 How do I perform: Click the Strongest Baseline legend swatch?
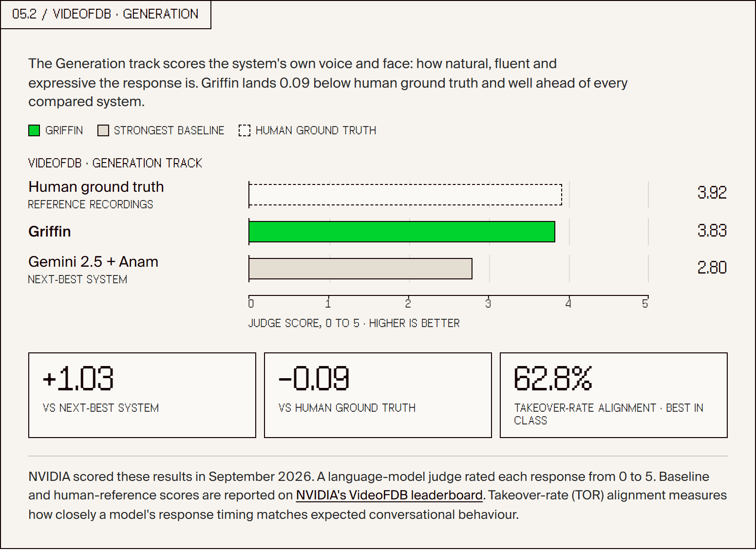pyautogui.click(x=103, y=130)
